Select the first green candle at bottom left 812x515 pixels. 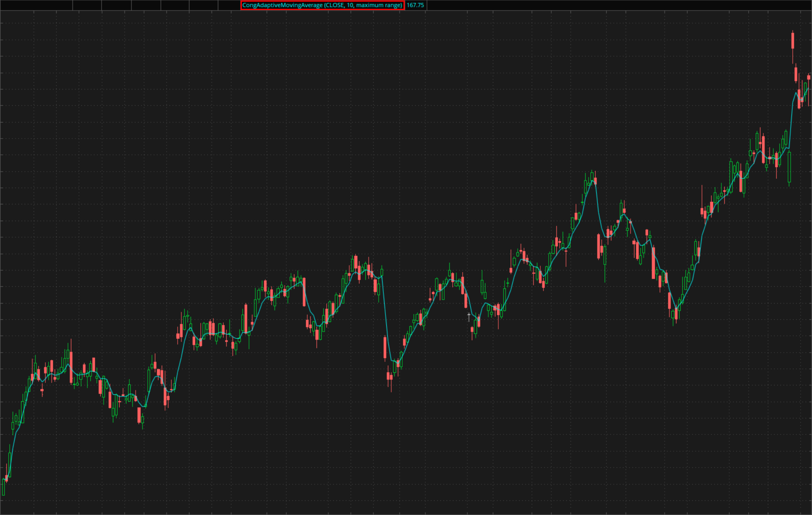(x=3, y=487)
